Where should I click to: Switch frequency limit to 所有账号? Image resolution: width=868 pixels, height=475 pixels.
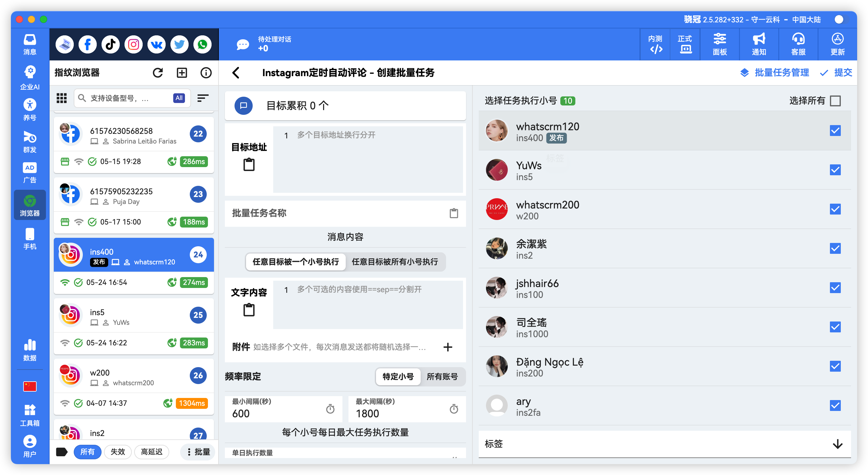click(x=442, y=377)
